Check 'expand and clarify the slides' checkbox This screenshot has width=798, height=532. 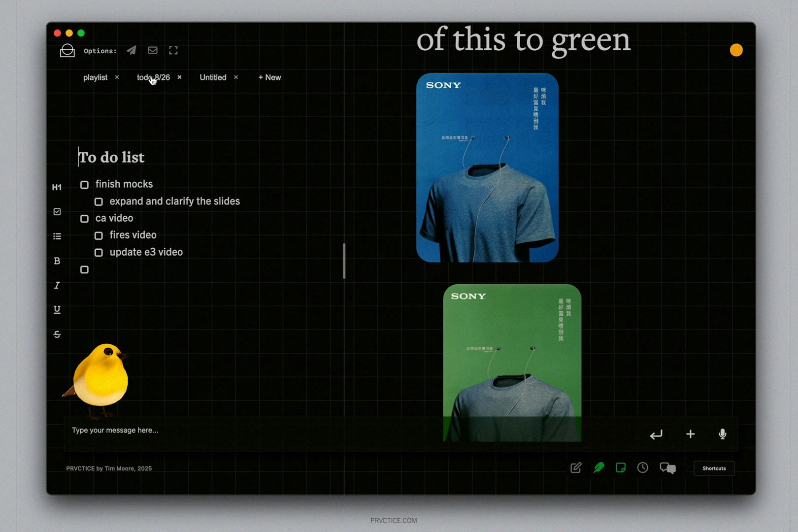click(x=99, y=202)
